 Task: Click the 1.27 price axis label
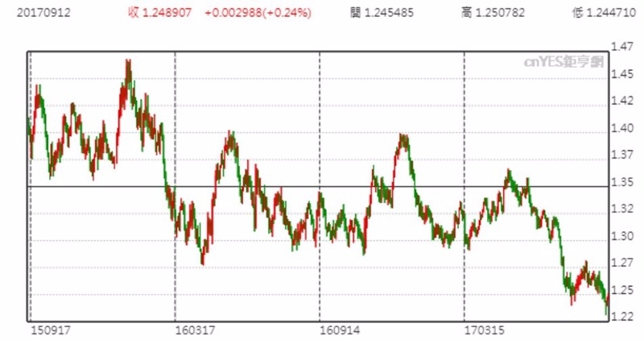[622, 263]
